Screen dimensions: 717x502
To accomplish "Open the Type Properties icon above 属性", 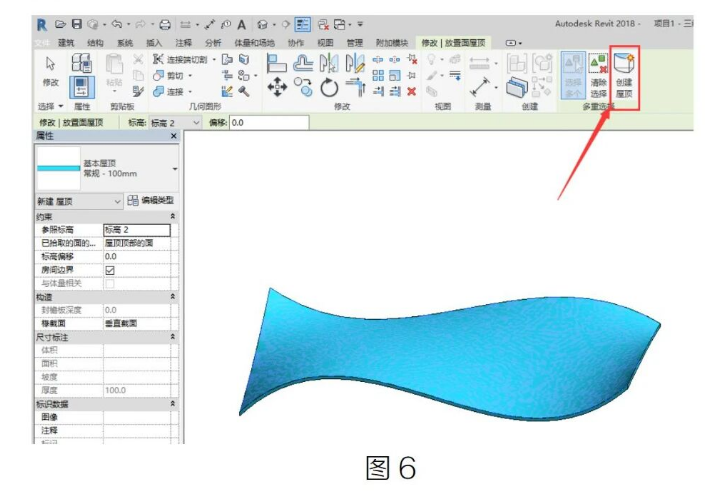I will coord(81,63).
